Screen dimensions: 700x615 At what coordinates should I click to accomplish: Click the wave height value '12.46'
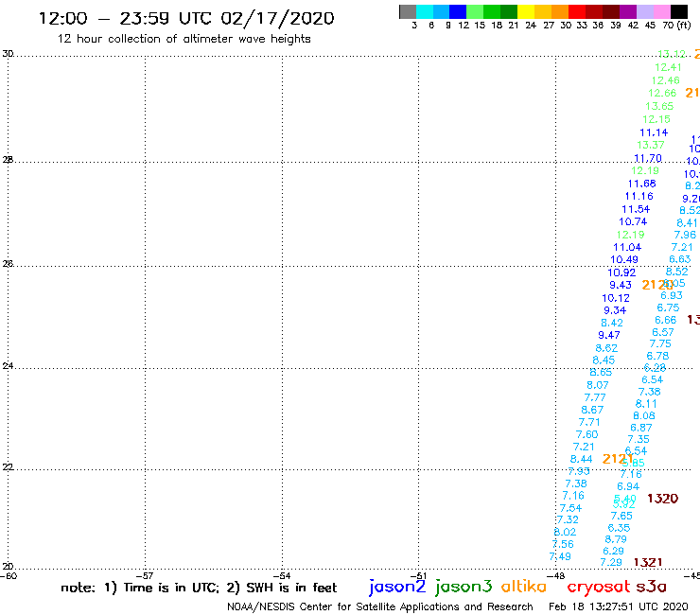point(665,80)
